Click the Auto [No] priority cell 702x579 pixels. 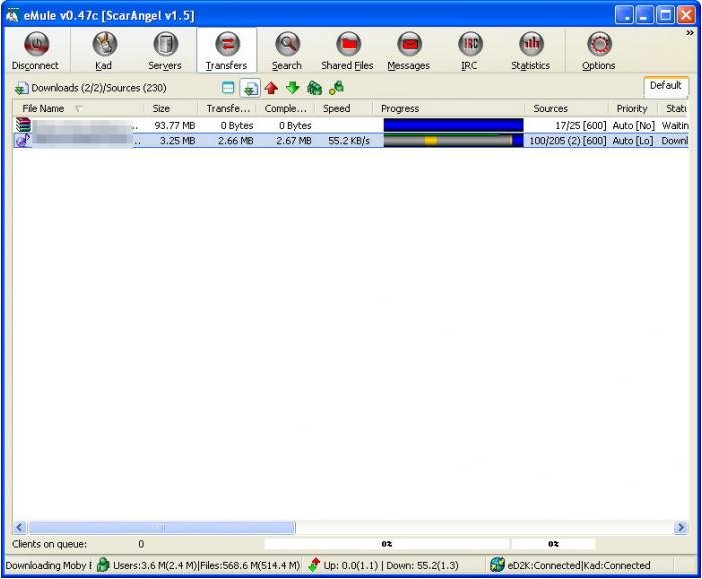(634, 125)
